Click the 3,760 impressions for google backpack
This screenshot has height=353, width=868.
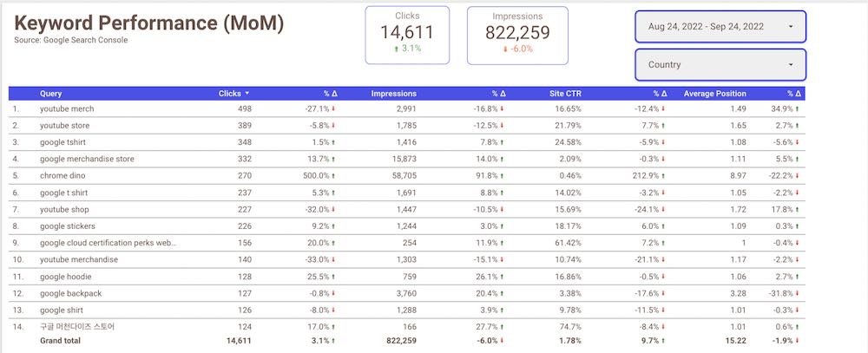(405, 293)
